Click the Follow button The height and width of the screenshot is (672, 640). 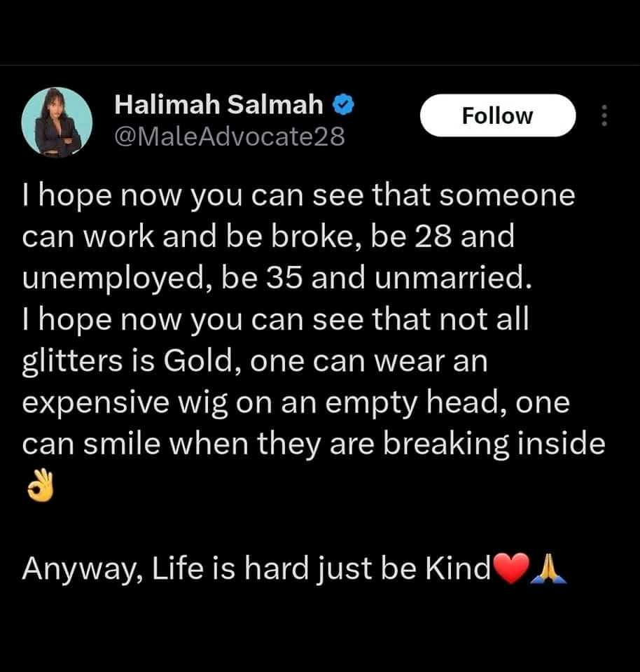pyautogui.click(x=498, y=115)
